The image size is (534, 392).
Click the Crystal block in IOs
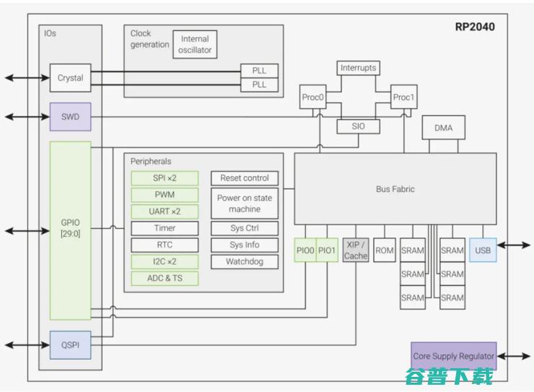pyautogui.click(x=70, y=78)
